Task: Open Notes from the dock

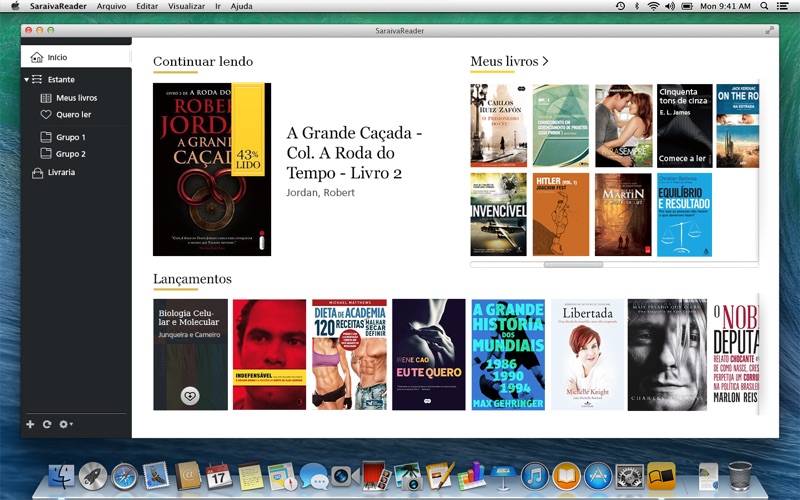Action: (251, 477)
